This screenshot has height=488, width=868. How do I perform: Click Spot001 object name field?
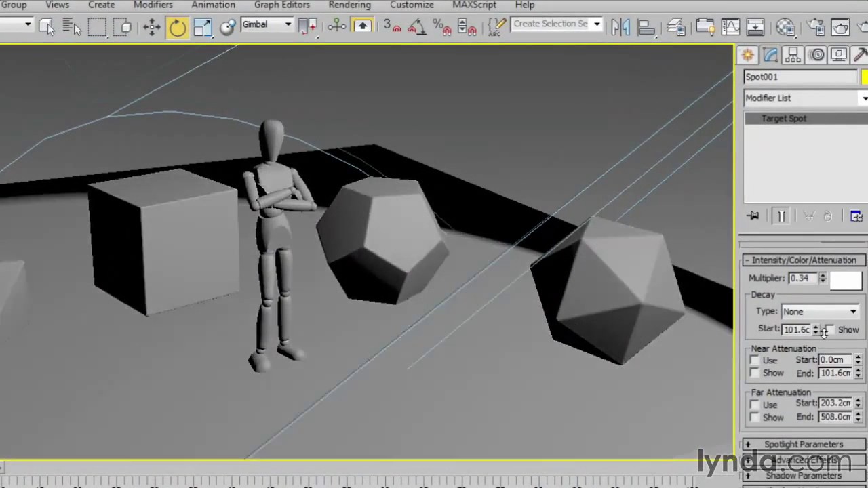(800, 77)
